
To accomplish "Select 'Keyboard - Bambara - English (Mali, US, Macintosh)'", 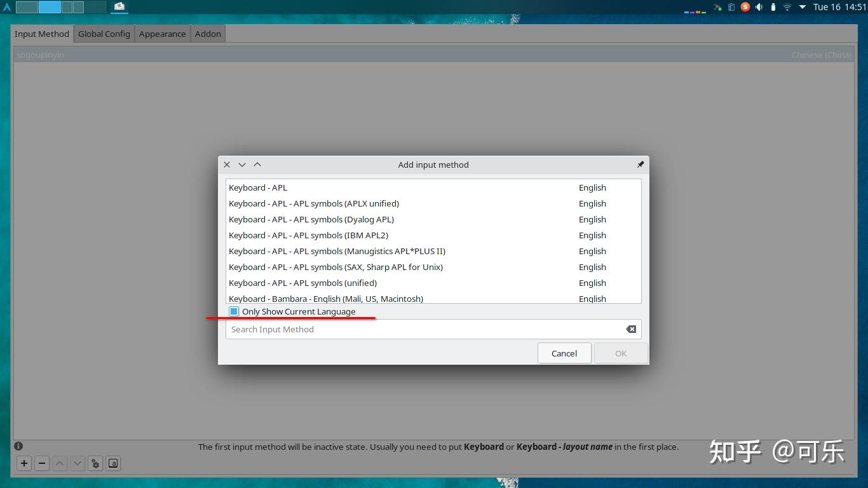I will coord(433,297).
